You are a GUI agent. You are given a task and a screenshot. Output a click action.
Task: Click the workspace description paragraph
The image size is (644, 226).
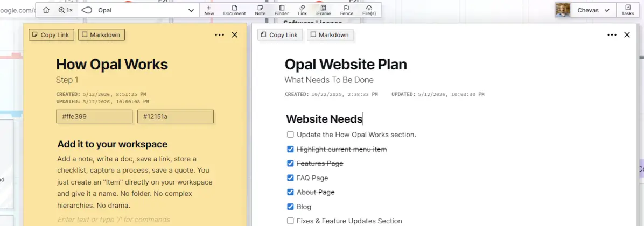[x=135, y=182]
